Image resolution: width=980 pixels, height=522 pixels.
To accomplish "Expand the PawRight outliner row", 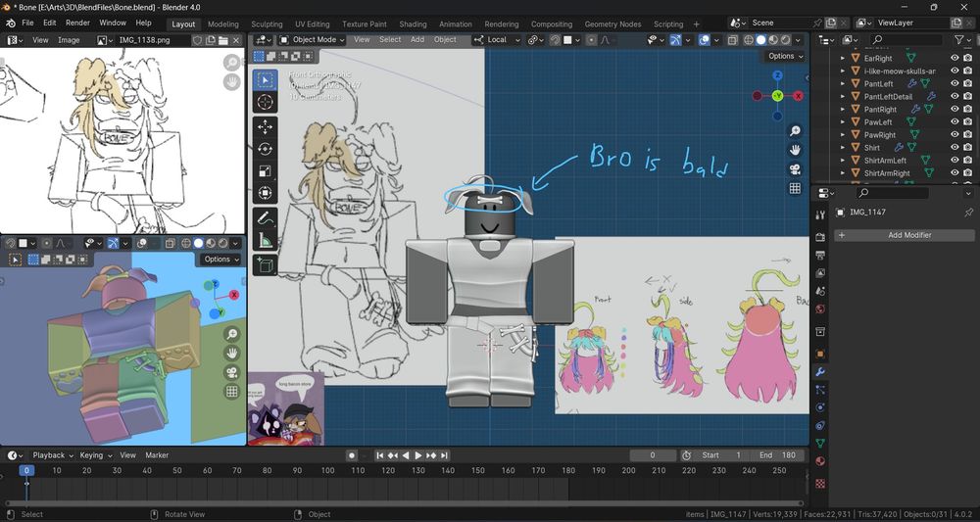I will (x=843, y=135).
